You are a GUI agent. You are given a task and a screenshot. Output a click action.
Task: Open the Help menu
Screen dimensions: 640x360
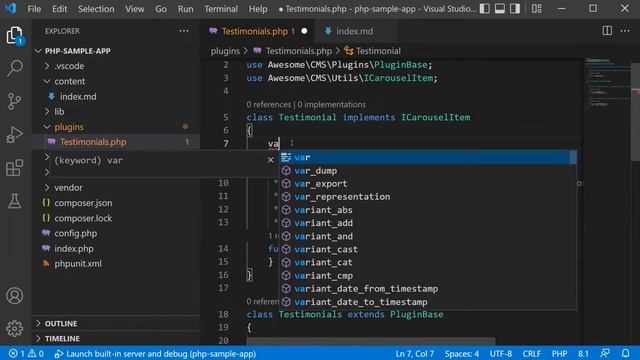(258, 9)
